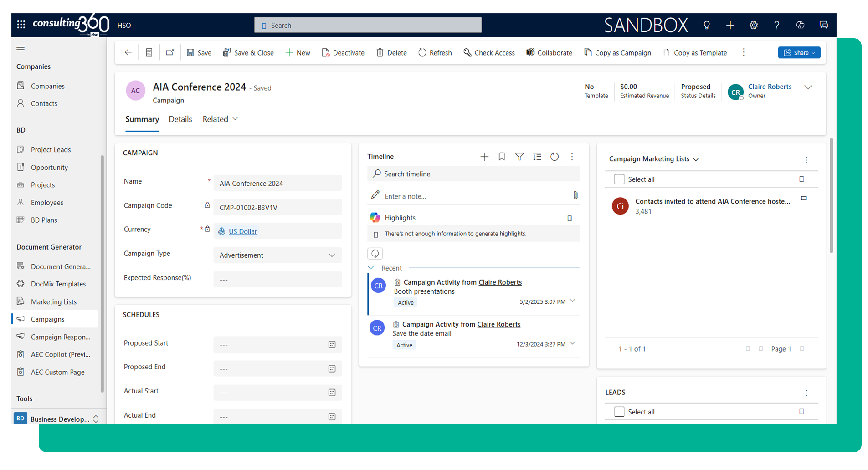
Task: Click the timeline bookmark icon
Action: pos(502,157)
